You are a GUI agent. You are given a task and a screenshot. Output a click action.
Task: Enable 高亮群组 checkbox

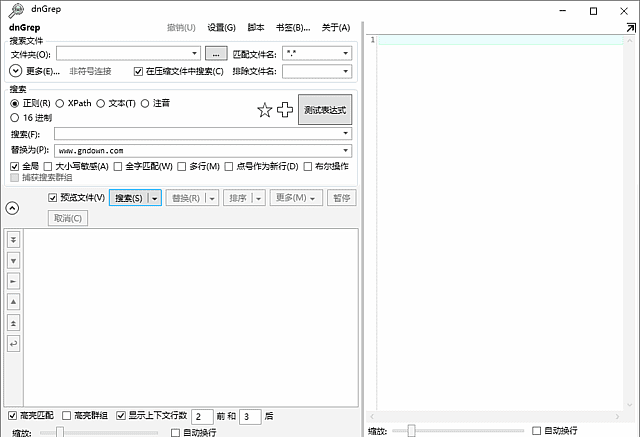67,416
